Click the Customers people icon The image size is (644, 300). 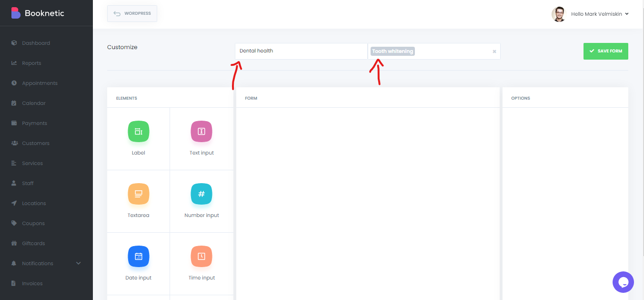(x=14, y=143)
